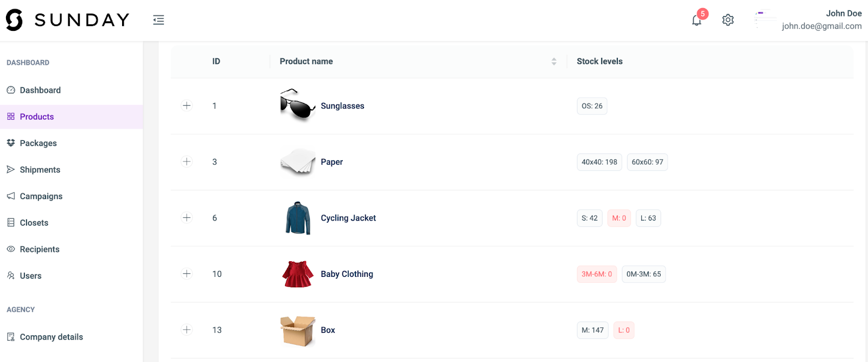
Task: Expand the Paper product row
Action: tap(187, 161)
